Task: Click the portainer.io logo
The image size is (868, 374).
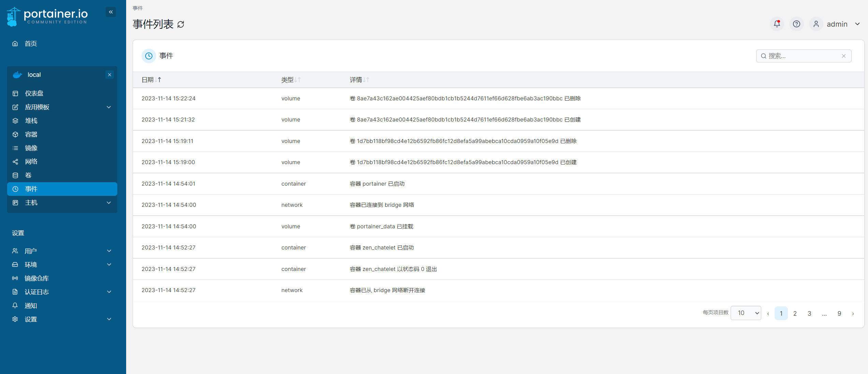Action: coord(48,16)
